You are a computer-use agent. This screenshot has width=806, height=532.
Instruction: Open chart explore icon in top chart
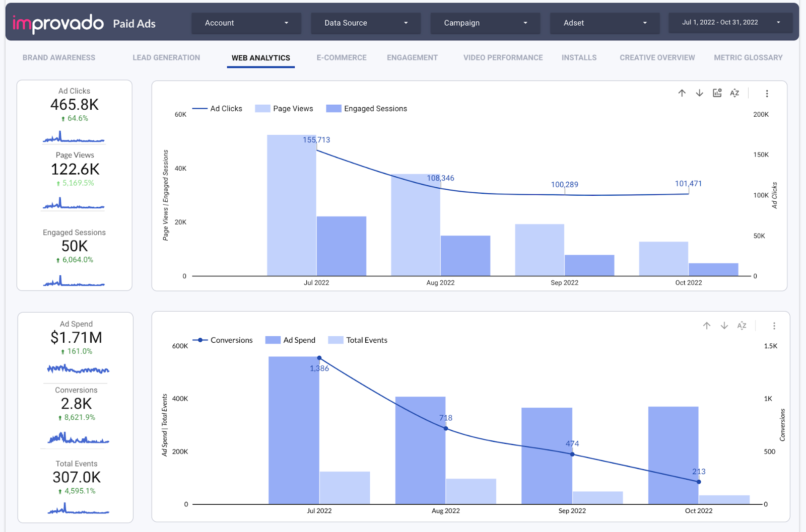click(717, 93)
